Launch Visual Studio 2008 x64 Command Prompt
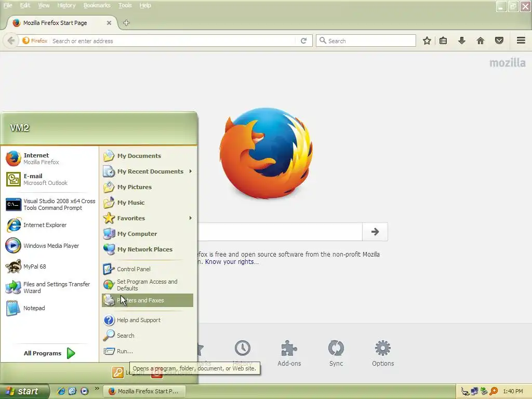Image resolution: width=532 pixels, height=399 pixels. click(x=49, y=204)
